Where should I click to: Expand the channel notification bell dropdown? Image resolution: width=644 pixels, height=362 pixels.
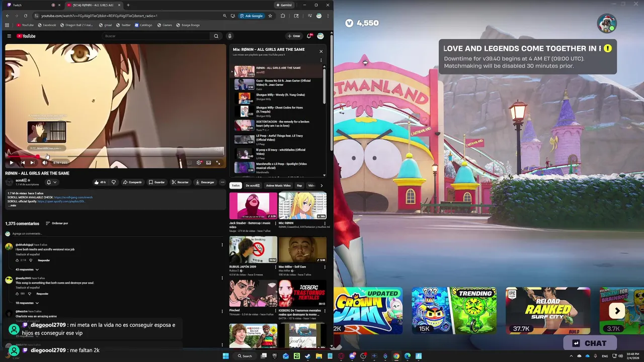(52, 182)
